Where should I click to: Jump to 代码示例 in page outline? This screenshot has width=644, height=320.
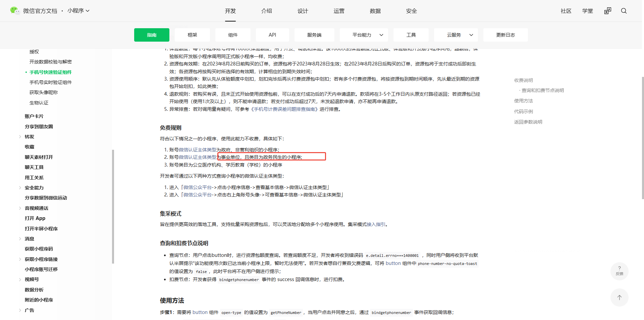coord(524,111)
